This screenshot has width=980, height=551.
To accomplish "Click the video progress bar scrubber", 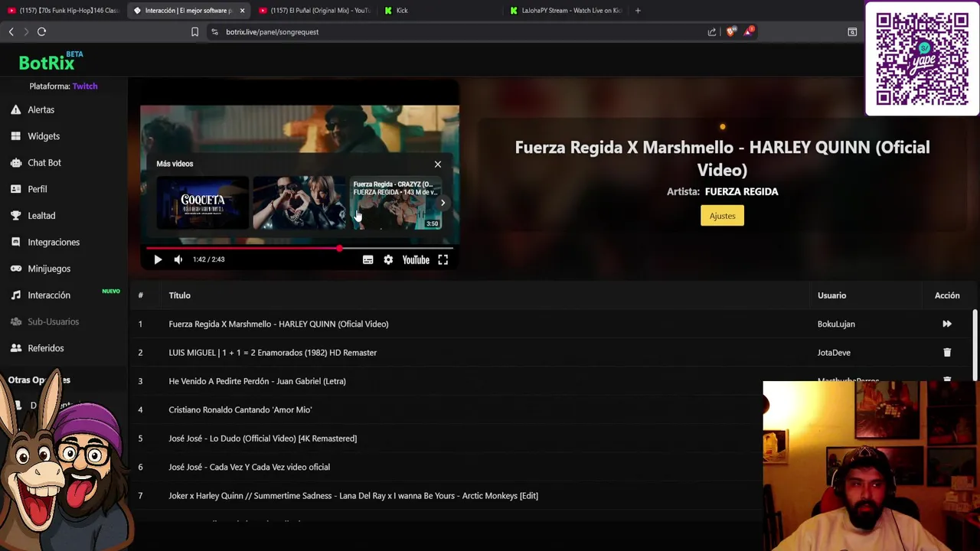I will click(339, 248).
